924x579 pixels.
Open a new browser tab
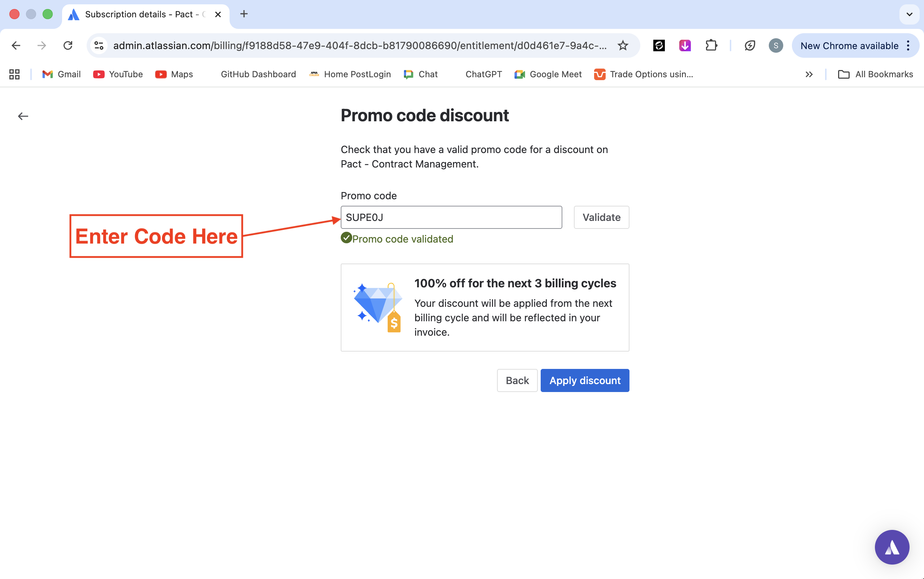click(x=244, y=14)
